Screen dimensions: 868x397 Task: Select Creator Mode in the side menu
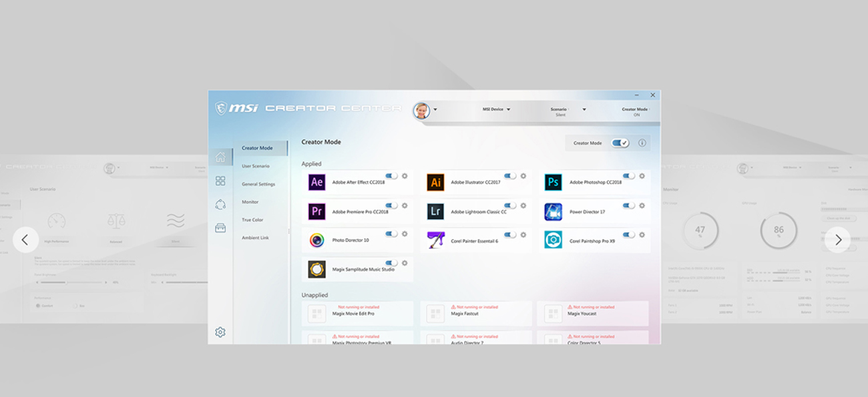click(261, 148)
